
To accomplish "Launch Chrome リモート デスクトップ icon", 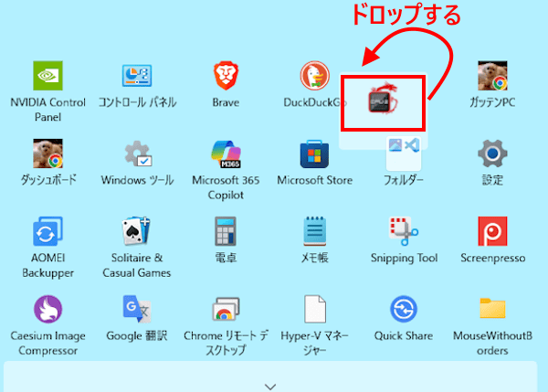I will coord(226,309).
